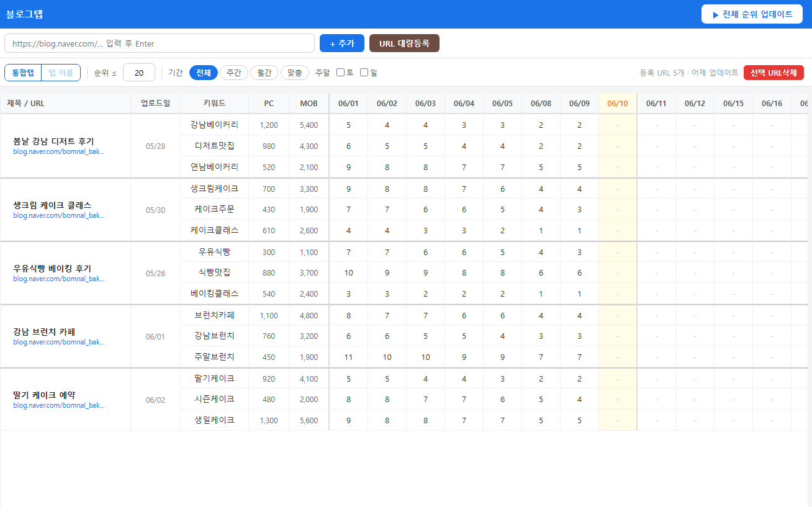Click the 06/01 date column header
Screen dimensions: 812x507
(348, 104)
